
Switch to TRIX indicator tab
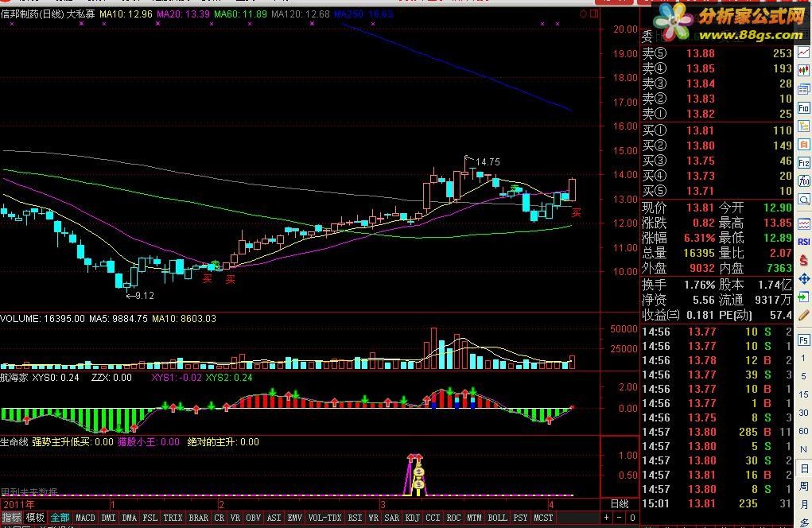[173, 518]
